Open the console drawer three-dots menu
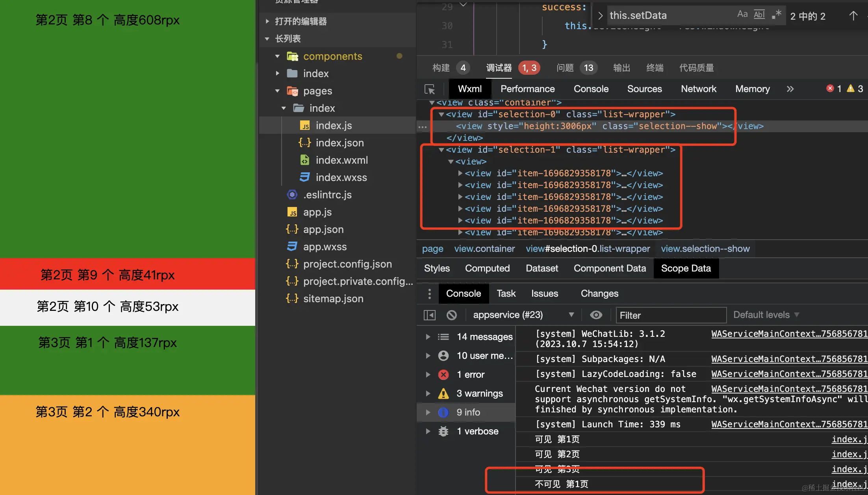This screenshot has width=868, height=495. [x=429, y=294]
